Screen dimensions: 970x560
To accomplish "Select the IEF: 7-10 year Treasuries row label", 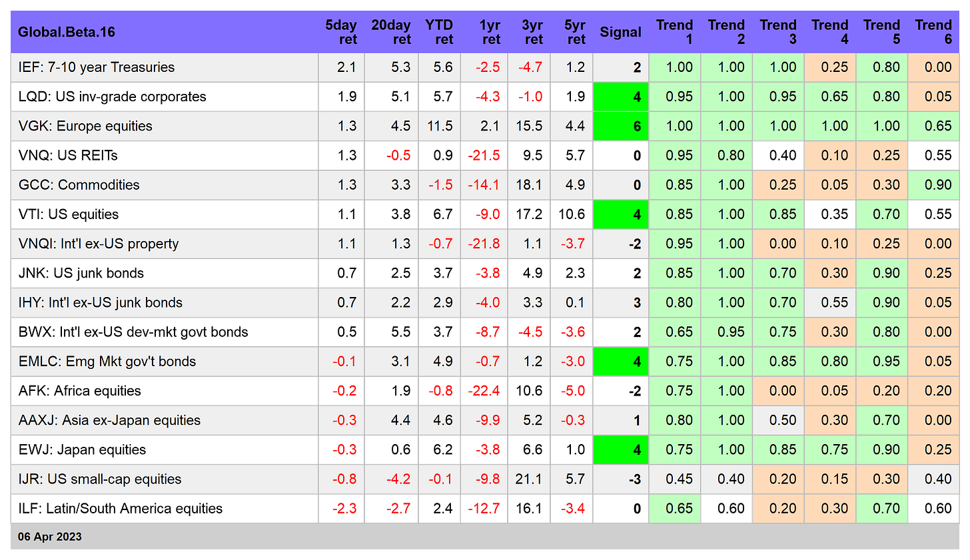I will point(97,67).
